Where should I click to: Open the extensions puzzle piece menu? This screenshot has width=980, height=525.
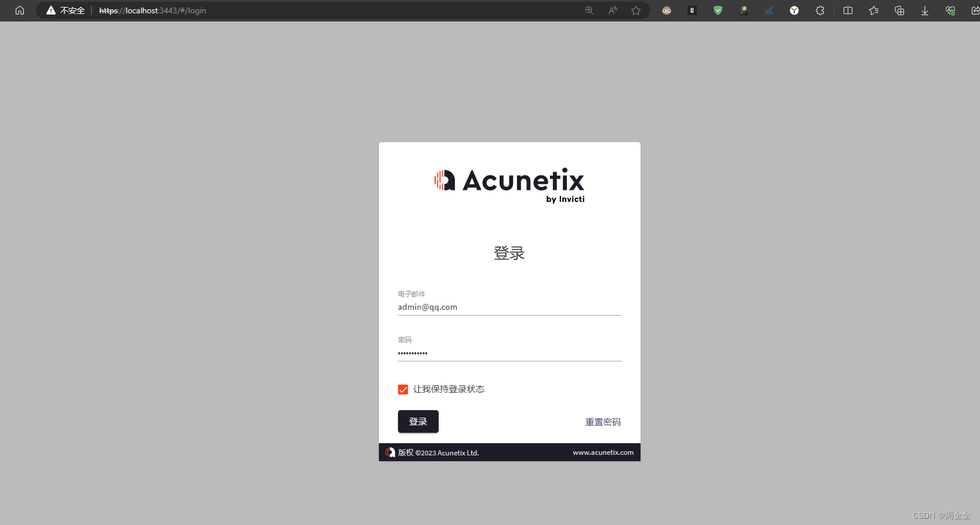click(x=820, y=10)
